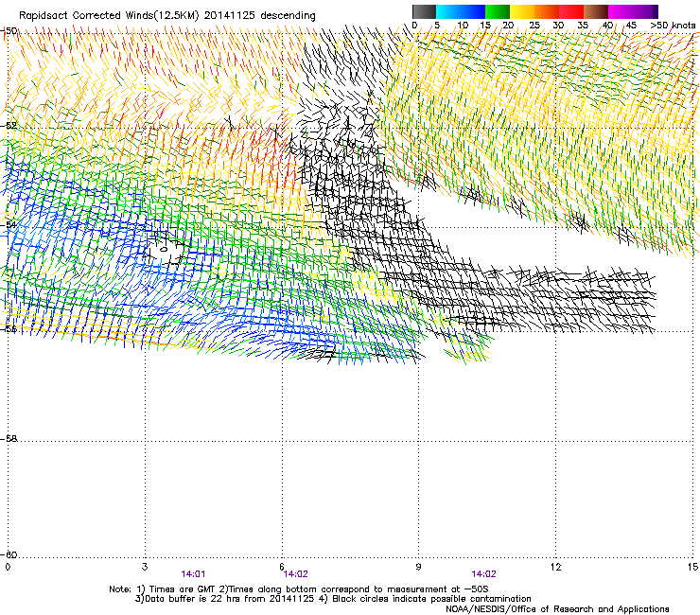Viewport: 700px width, 615px height.
Task: Click the magenta 40-45 knots legend swatch
Action: pos(621,11)
